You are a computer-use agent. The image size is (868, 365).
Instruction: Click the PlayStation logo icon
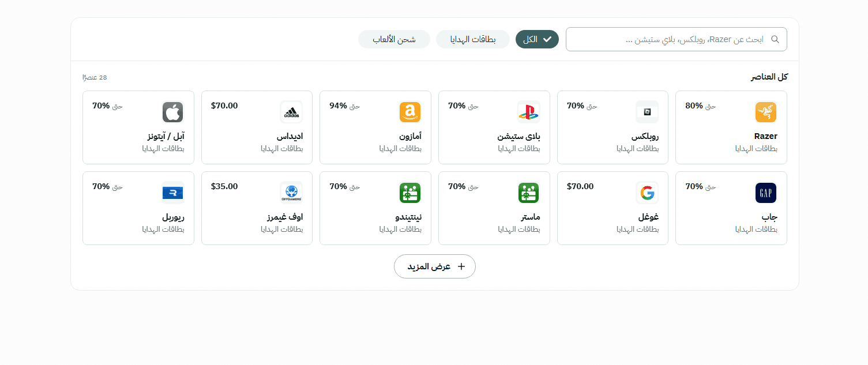[x=528, y=112]
